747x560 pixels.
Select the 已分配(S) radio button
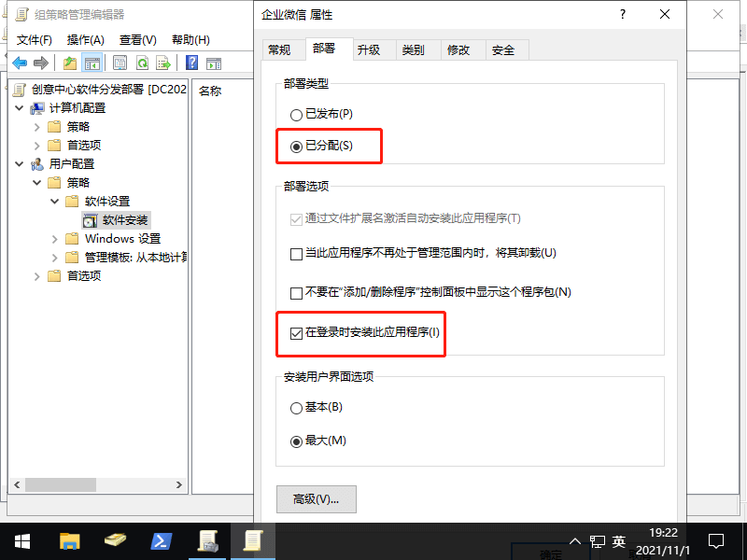coord(296,147)
